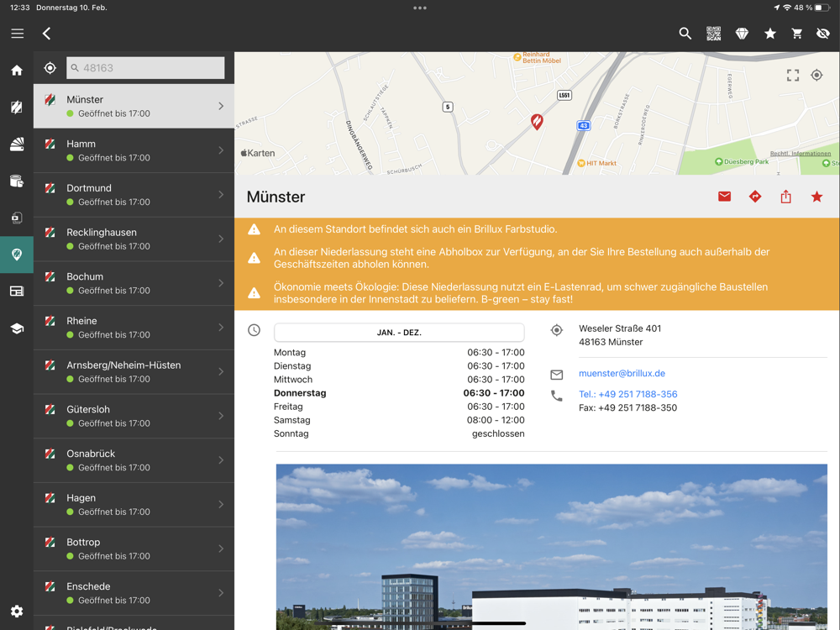Open the three-dot multitasking menu

tap(420, 8)
